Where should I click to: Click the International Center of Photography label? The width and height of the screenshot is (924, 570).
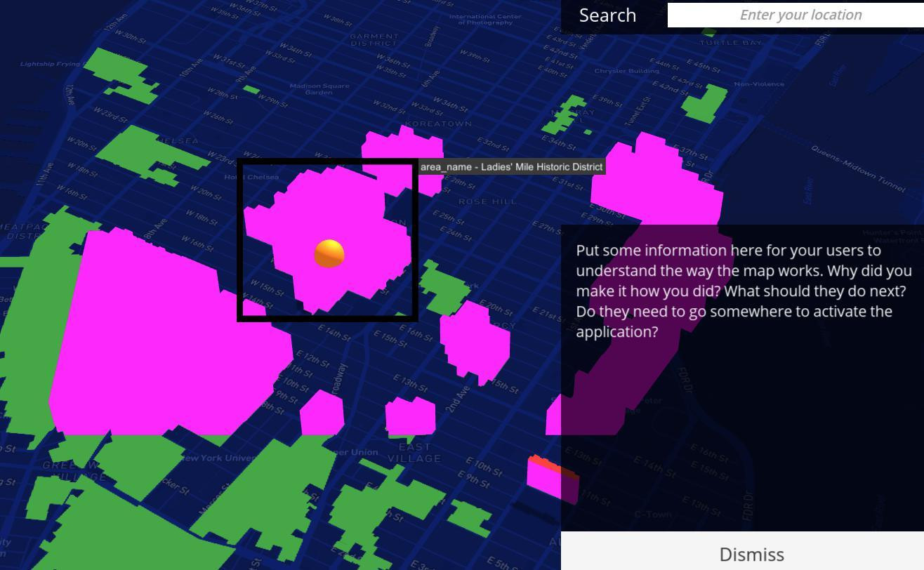485,20
